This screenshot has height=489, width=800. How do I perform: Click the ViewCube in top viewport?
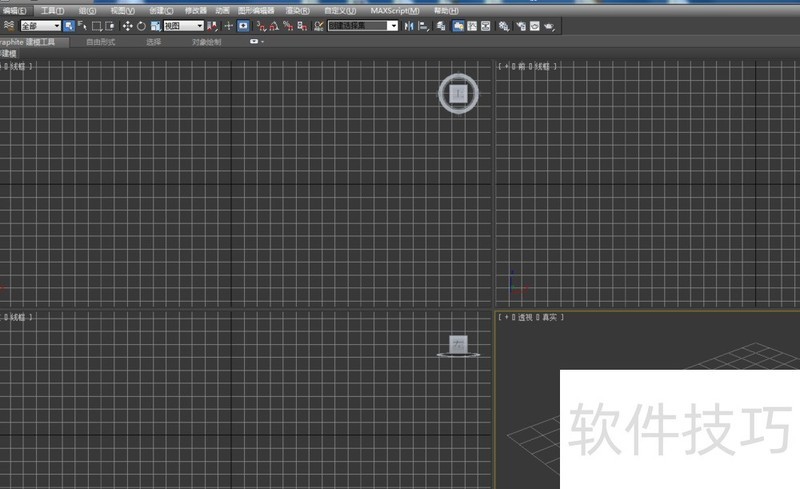458,93
